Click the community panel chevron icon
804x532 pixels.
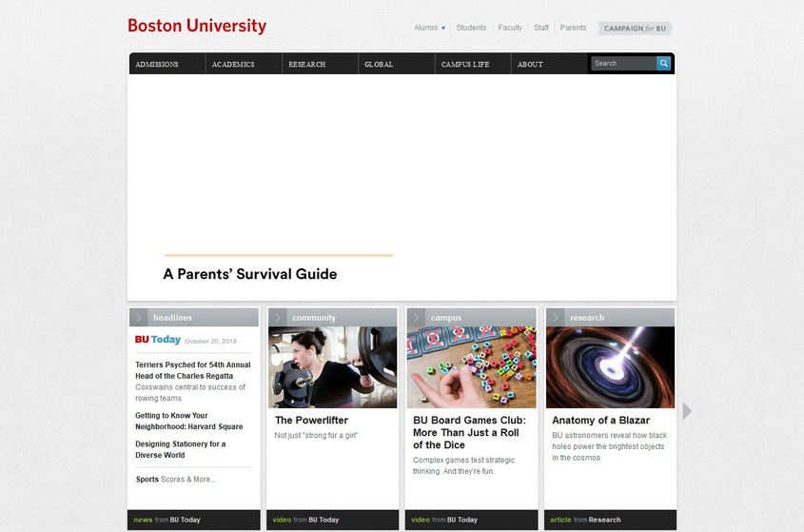point(278,318)
